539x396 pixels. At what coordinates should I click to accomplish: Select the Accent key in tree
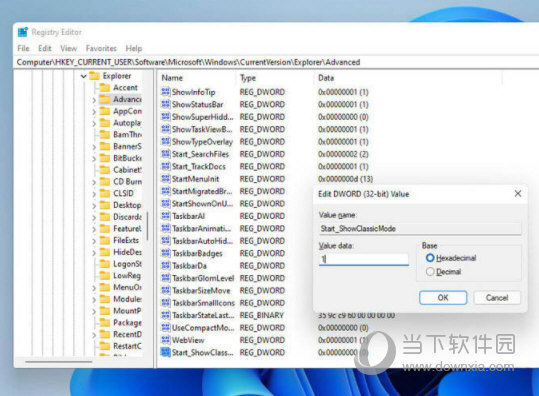(x=125, y=88)
